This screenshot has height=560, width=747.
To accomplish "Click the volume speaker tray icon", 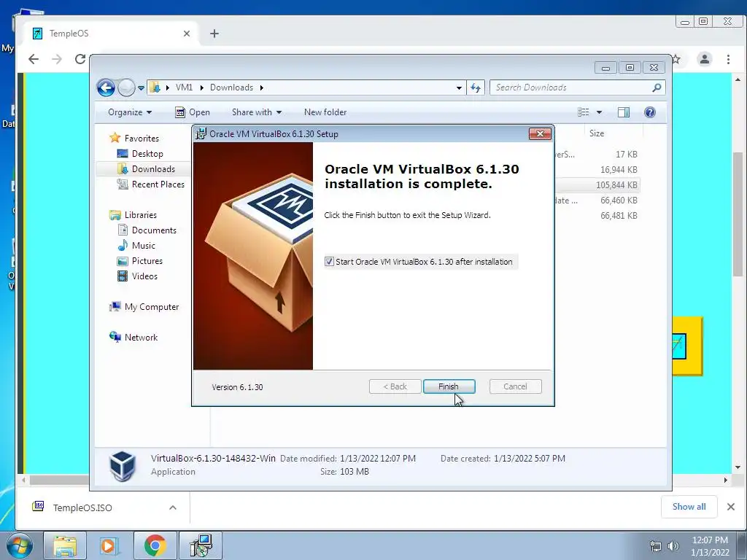I will tap(673, 546).
